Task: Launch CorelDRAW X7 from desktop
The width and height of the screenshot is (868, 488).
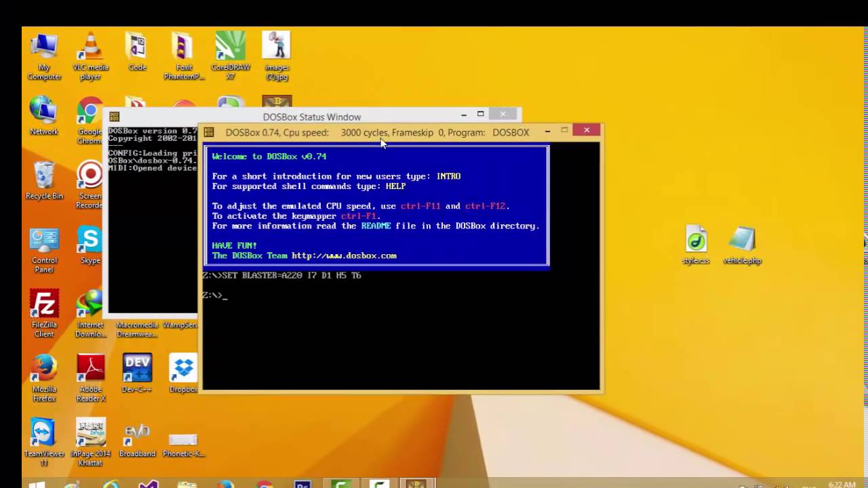Action: point(231,56)
